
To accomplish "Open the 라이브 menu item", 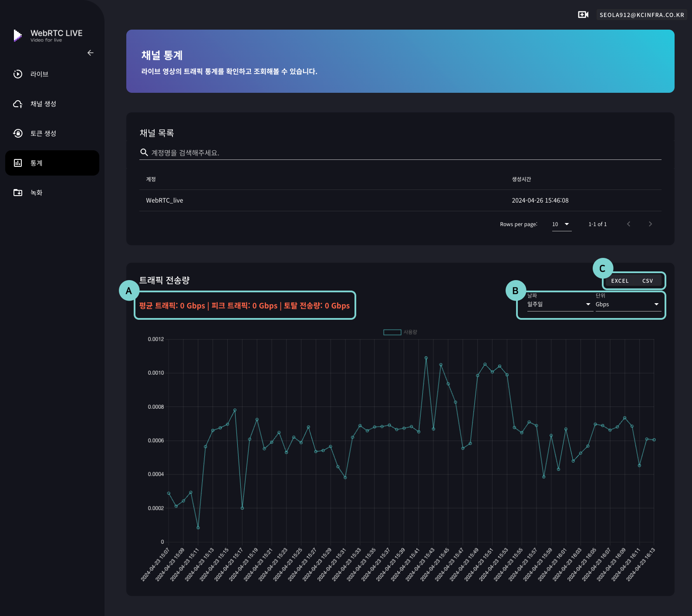I will [39, 74].
